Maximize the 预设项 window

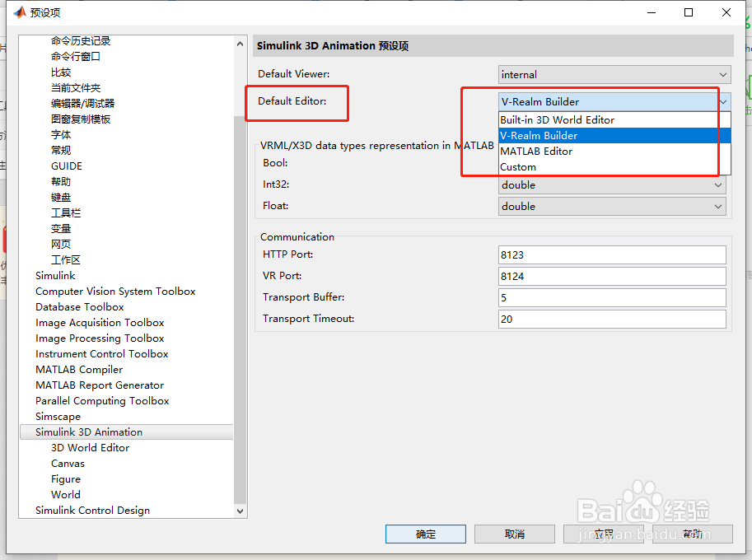689,12
